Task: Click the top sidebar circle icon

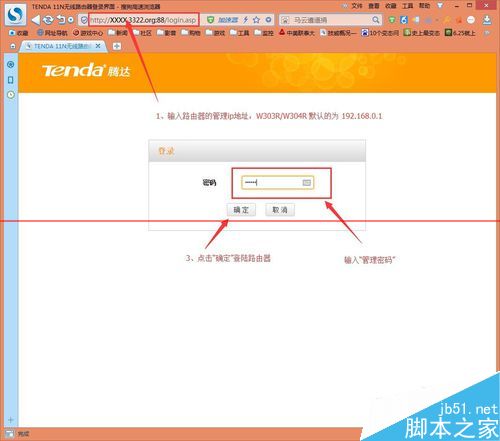Action: click(11, 64)
